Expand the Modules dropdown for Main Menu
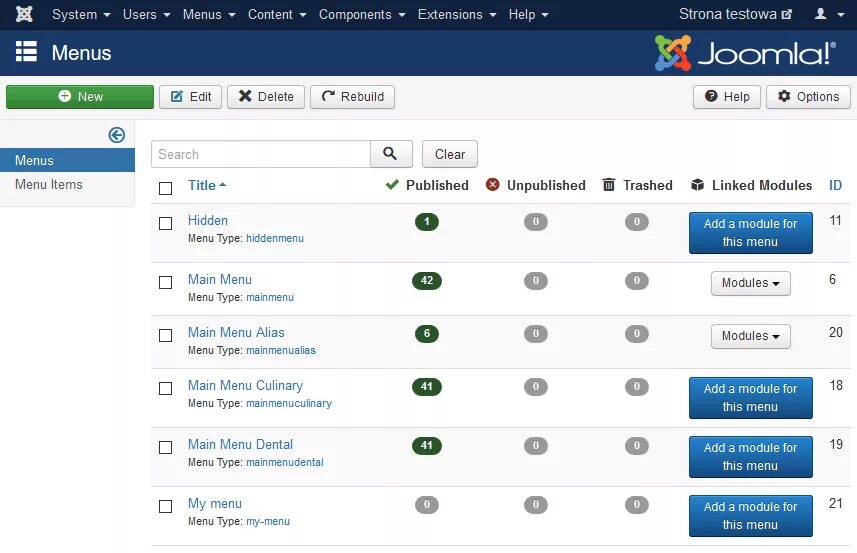This screenshot has height=553, width=857. click(750, 283)
